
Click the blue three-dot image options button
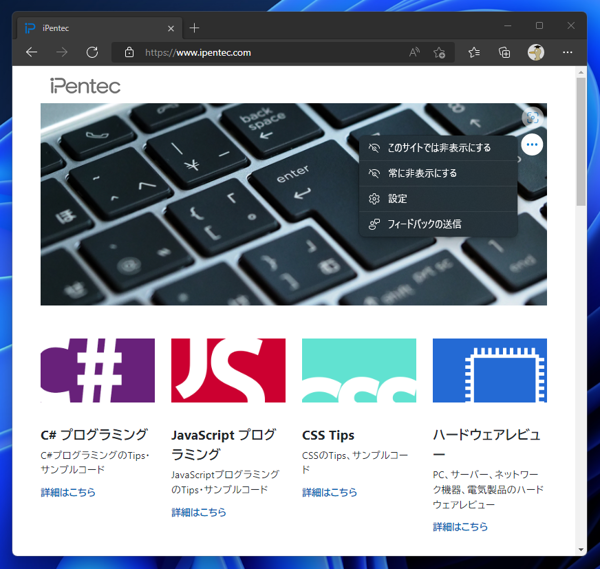[532, 145]
